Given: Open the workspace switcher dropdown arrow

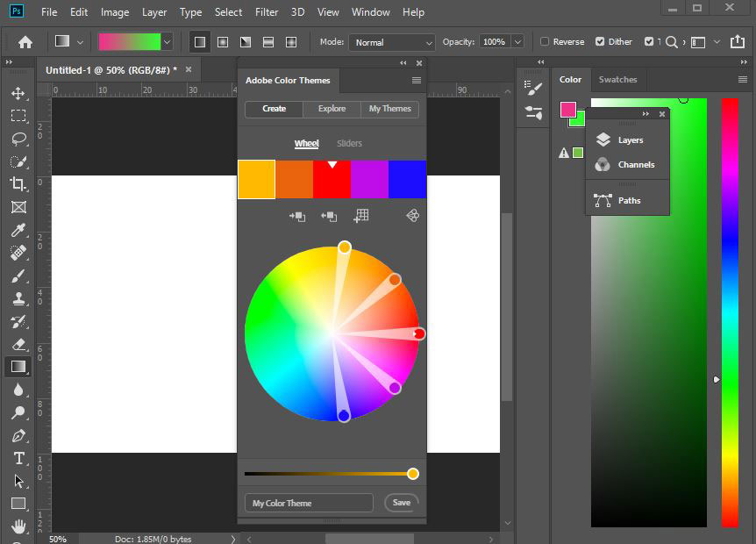Looking at the screenshot, I should (x=717, y=42).
